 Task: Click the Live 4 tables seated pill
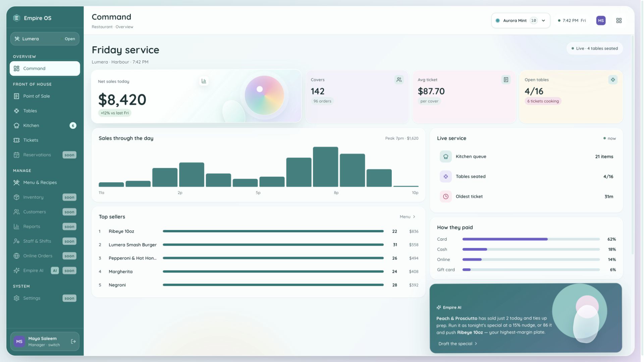tap(595, 49)
